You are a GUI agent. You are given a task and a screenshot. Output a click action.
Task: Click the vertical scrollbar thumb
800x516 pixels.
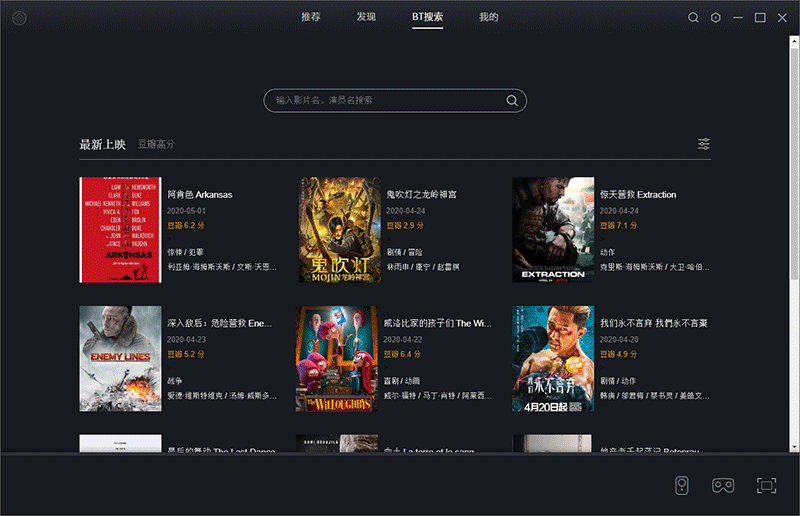794,164
